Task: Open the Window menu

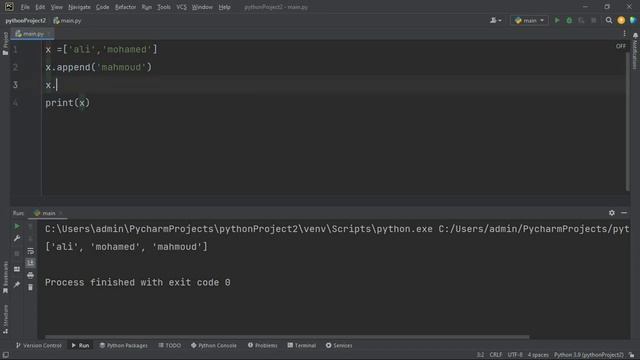Action: [202, 7]
